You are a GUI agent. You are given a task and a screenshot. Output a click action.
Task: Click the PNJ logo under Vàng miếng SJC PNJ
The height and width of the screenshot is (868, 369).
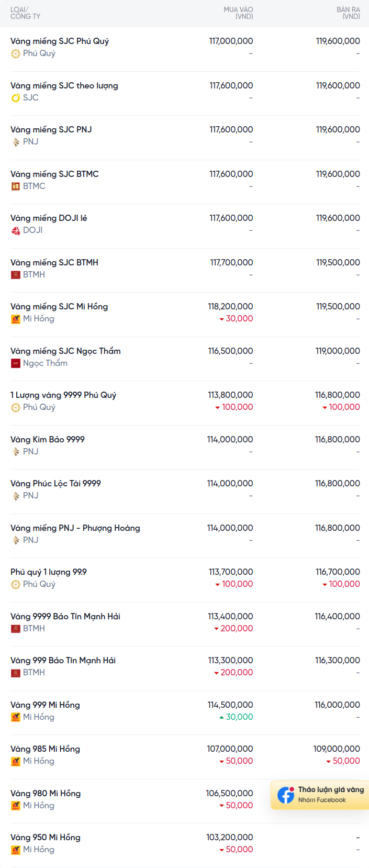pyautogui.click(x=16, y=142)
